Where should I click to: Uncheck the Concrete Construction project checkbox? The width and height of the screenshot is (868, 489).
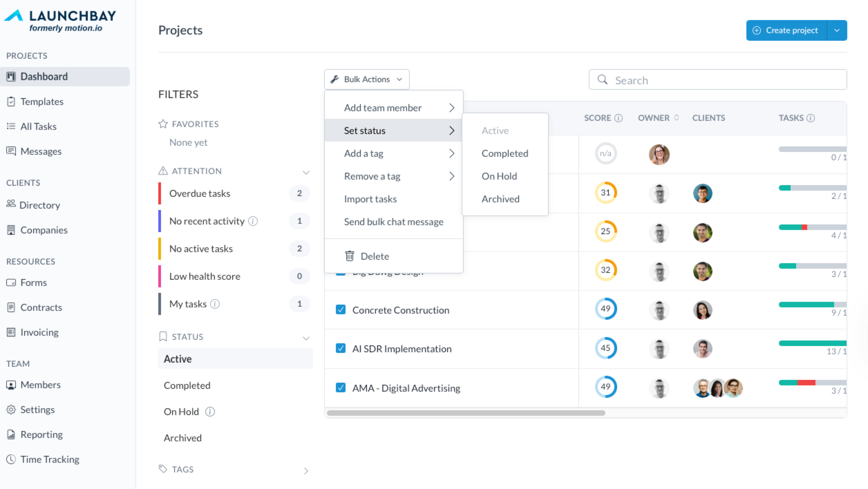tap(341, 309)
